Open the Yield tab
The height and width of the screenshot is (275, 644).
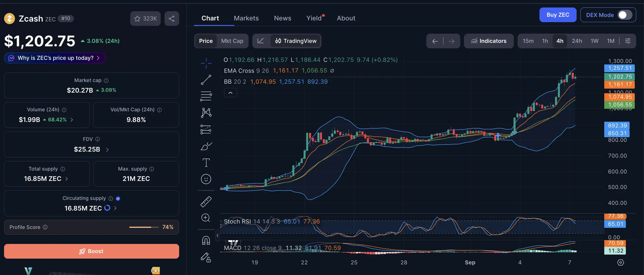click(314, 18)
